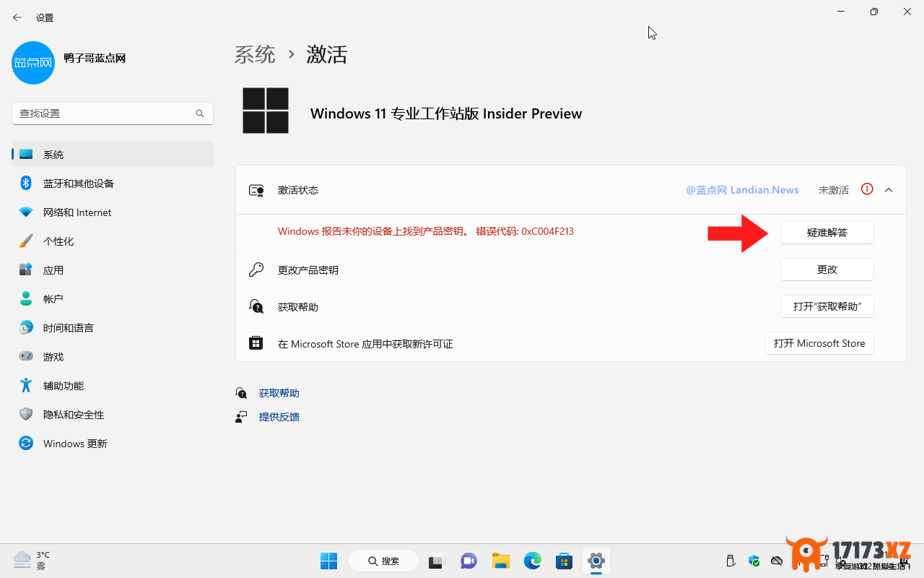Click the 应用 apps icon in the sidebar

(x=26, y=270)
